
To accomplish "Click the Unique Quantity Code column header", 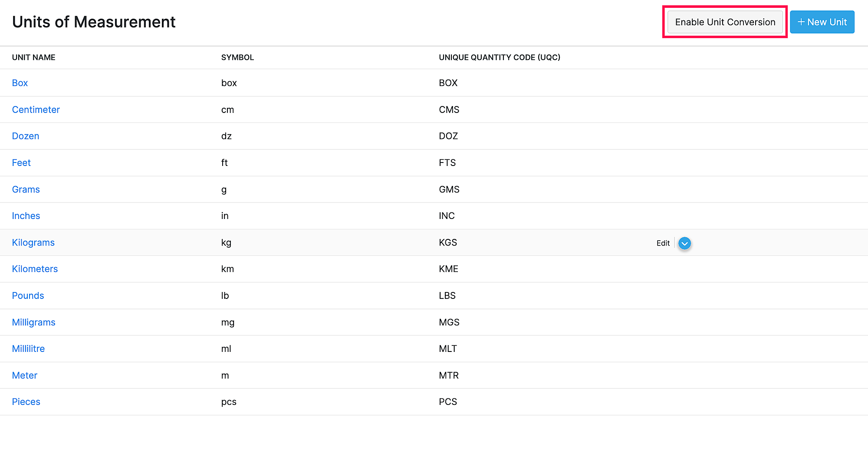I will tap(500, 58).
